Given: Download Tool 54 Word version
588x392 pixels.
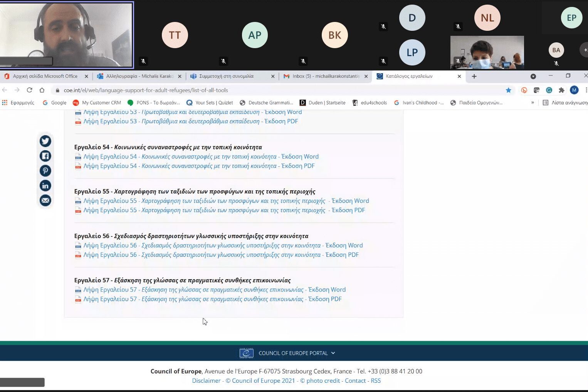Looking at the screenshot, I should pos(201,157).
